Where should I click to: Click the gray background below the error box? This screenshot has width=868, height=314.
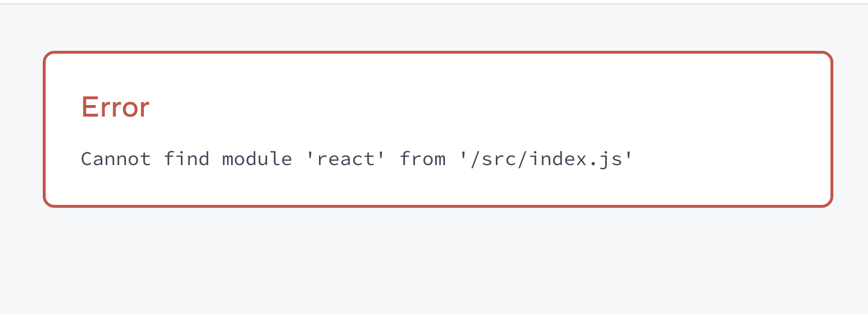(x=437, y=260)
